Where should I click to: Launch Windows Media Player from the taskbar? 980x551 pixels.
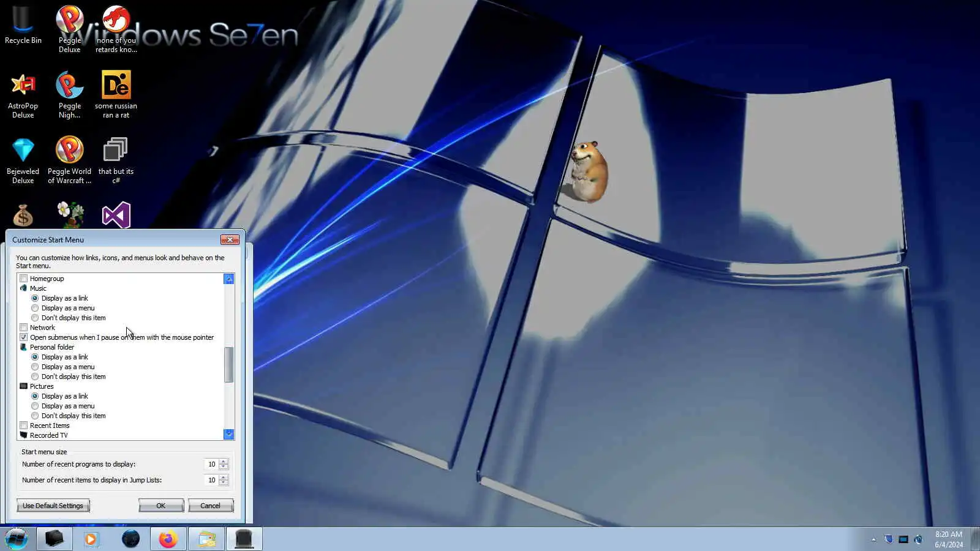click(91, 539)
